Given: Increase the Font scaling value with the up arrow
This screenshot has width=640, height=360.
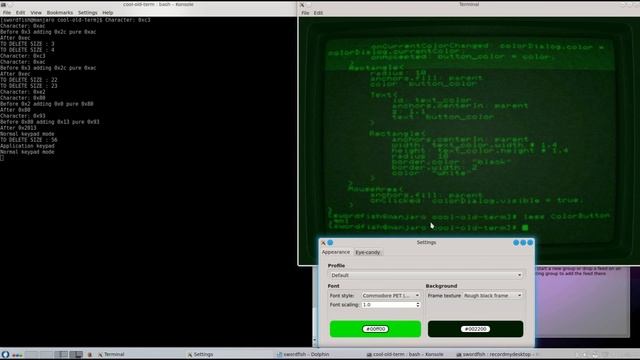Looking at the screenshot, I should pos(418,303).
